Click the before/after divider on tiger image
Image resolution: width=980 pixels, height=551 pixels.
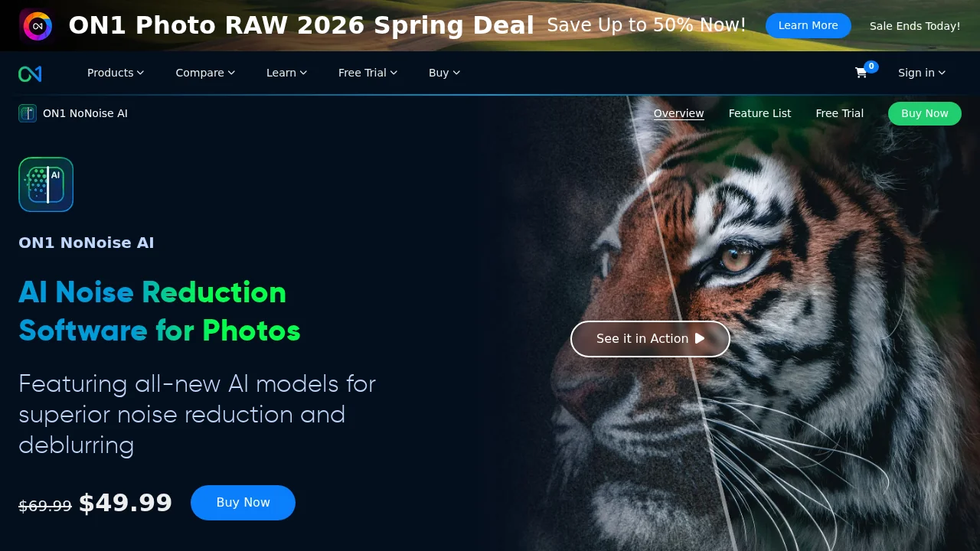click(681, 321)
